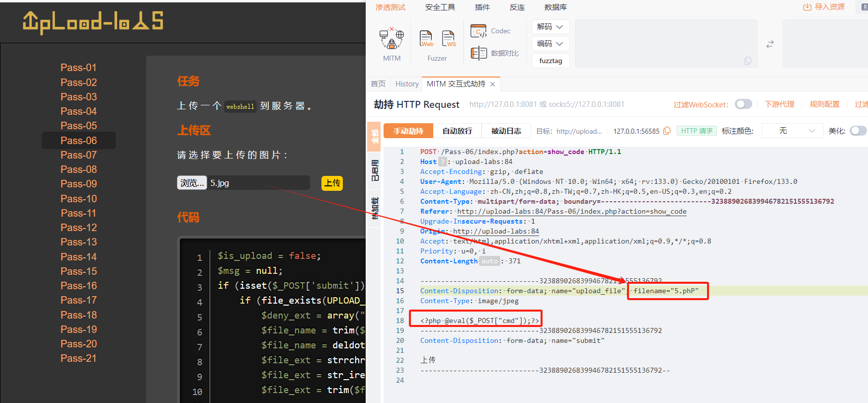
Task: Click the Referer URL in the request
Action: click(572, 211)
